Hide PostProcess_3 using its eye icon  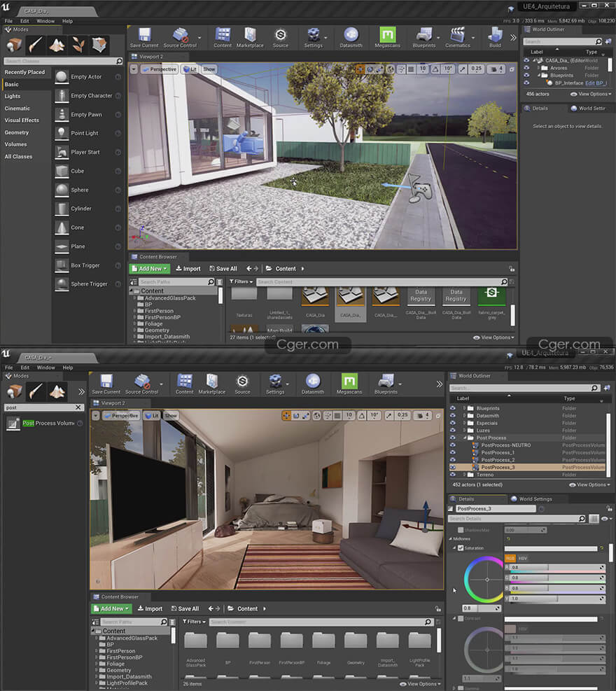(x=454, y=467)
